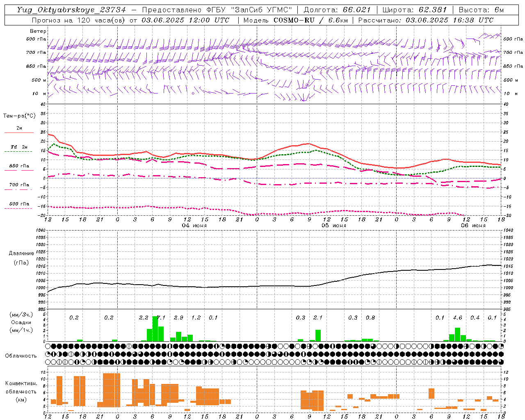Click the "(мм/1ч.)" precipitation unit label

[x=21, y=330]
